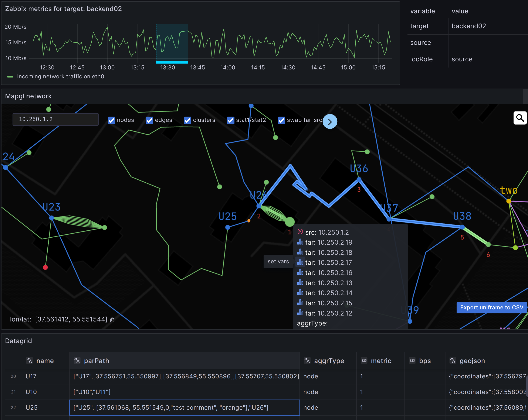Select the U25 parPath cell
This screenshot has width=528, height=420.
pos(185,407)
